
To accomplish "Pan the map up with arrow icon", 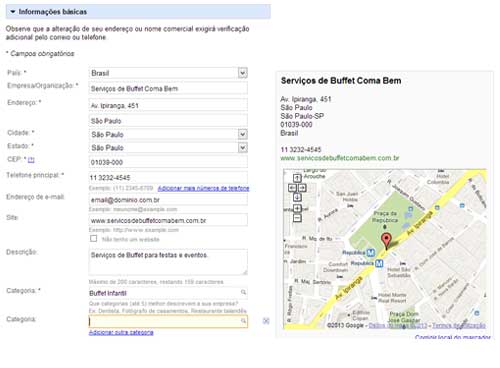I will pos(297,178).
